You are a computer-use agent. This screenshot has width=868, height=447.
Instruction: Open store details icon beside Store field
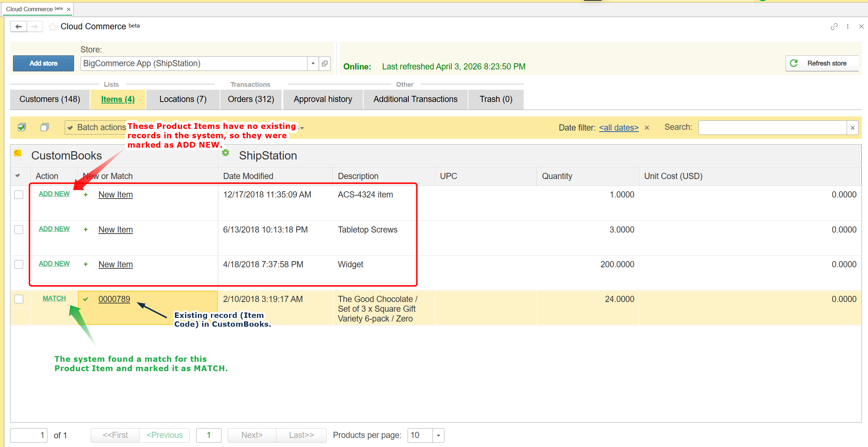(325, 64)
